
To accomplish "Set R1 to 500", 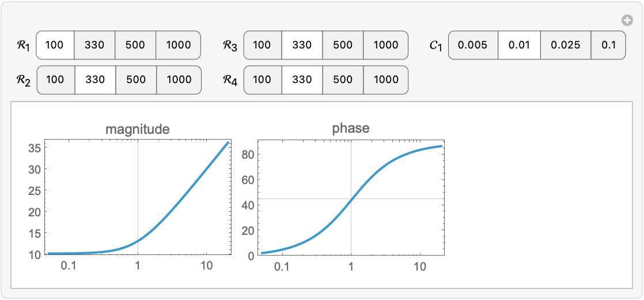I will pyautogui.click(x=135, y=45).
